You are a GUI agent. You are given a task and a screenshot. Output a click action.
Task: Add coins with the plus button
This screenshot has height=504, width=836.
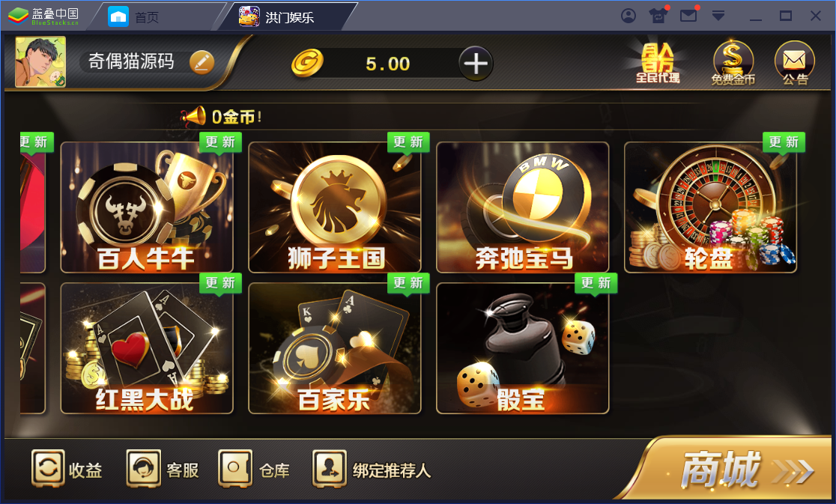(476, 64)
